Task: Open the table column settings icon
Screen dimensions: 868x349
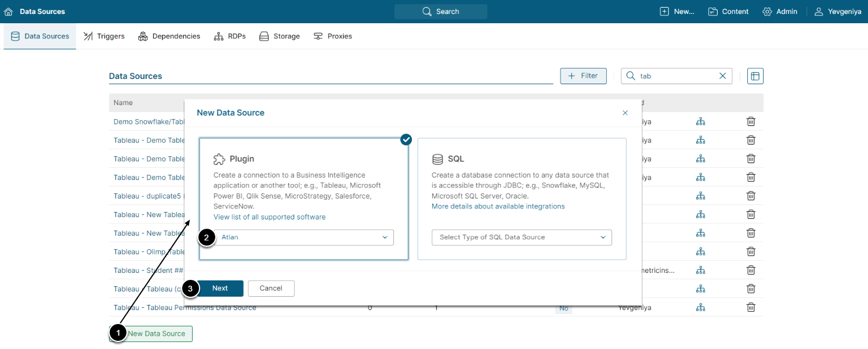Action: [755, 76]
